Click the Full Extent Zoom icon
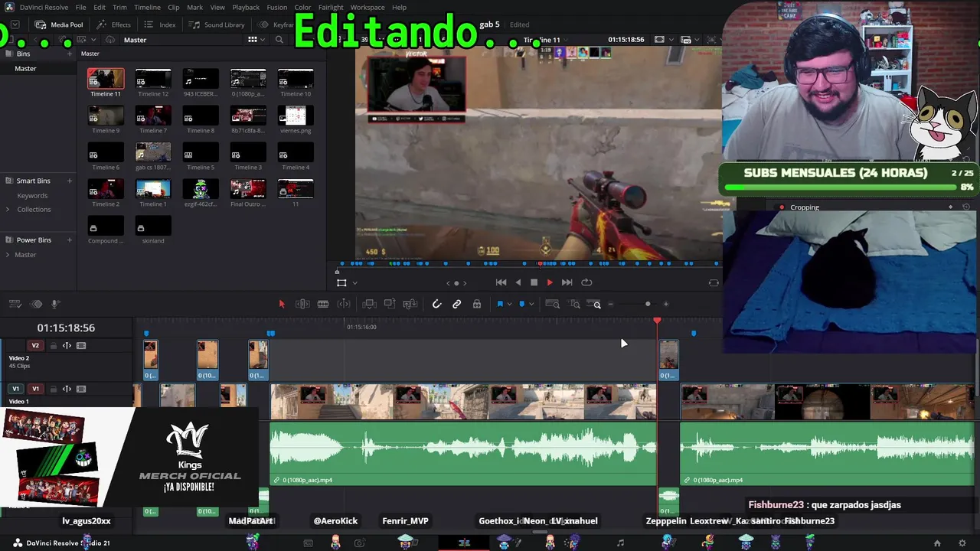The image size is (980, 551). (x=552, y=304)
